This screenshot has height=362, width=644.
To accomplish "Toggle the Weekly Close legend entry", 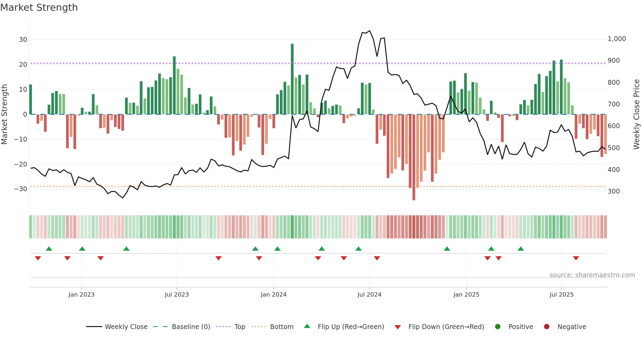I will 117,327.
